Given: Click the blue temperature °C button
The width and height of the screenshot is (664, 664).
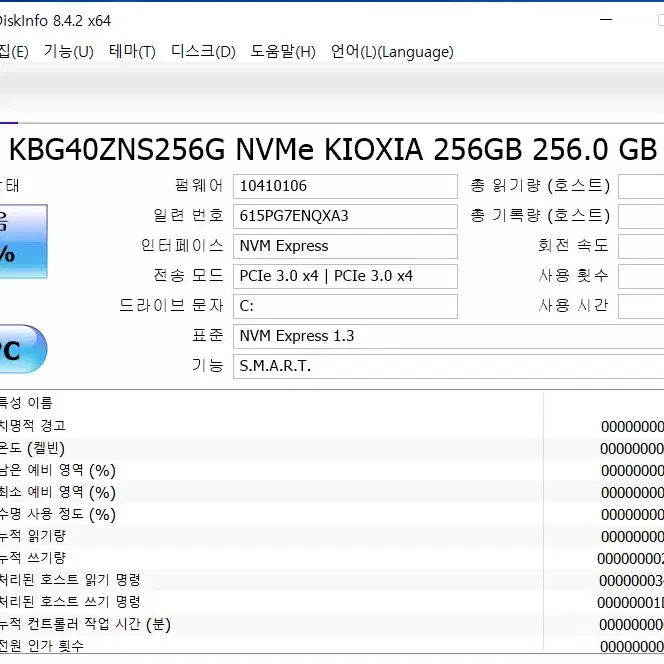Looking at the screenshot, I should tap(22, 349).
